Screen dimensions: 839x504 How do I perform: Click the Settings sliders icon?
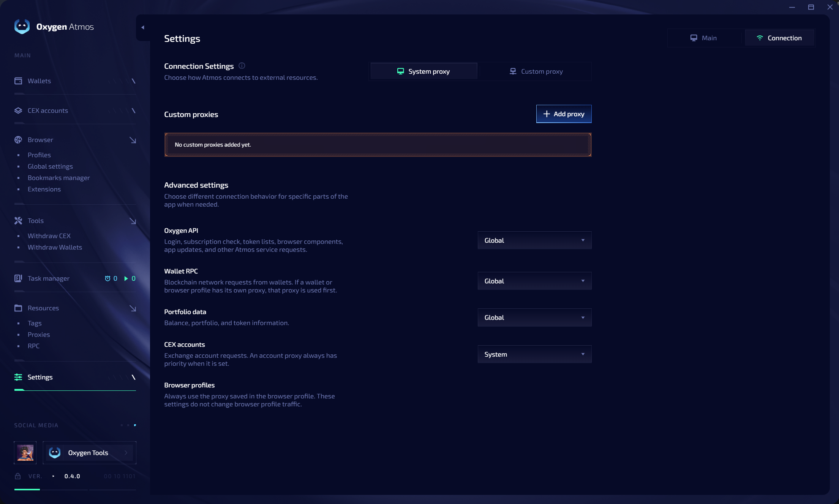click(x=18, y=377)
